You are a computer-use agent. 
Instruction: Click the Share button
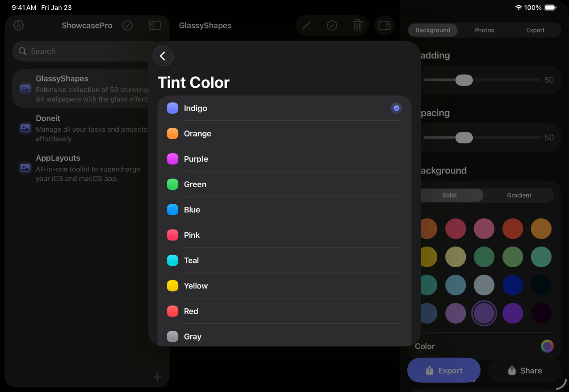click(525, 370)
